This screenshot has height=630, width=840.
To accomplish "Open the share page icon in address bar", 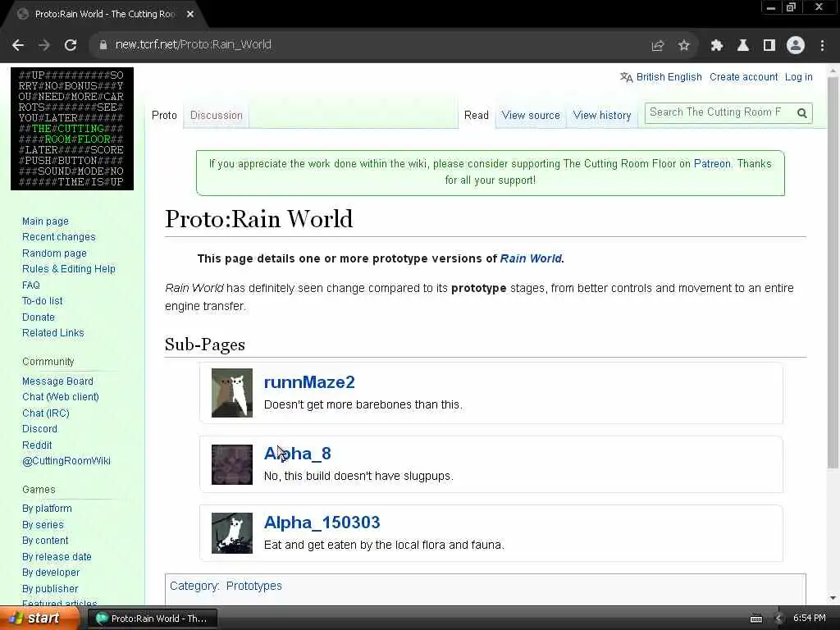I will click(x=657, y=46).
